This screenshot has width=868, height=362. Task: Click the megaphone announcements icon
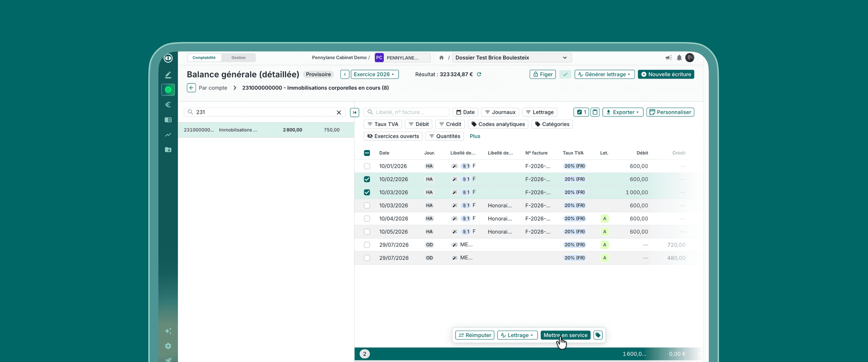[668, 58]
